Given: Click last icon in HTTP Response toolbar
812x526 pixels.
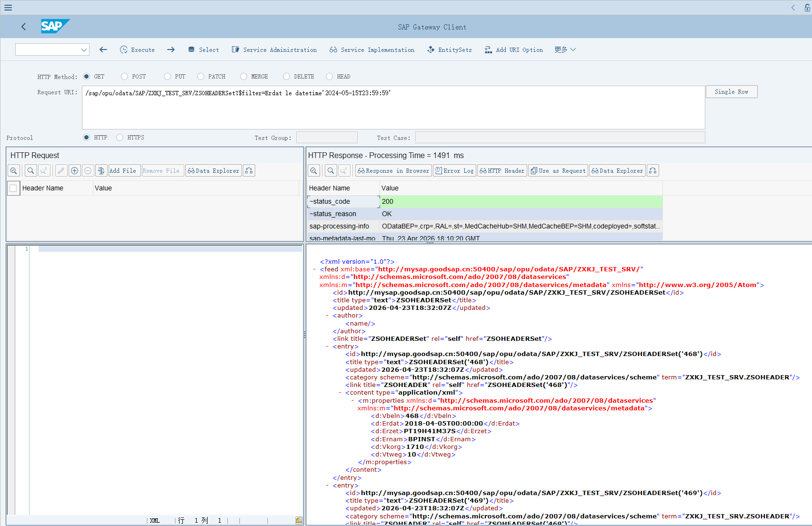Looking at the screenshot, I should click(x=653, y=170).
